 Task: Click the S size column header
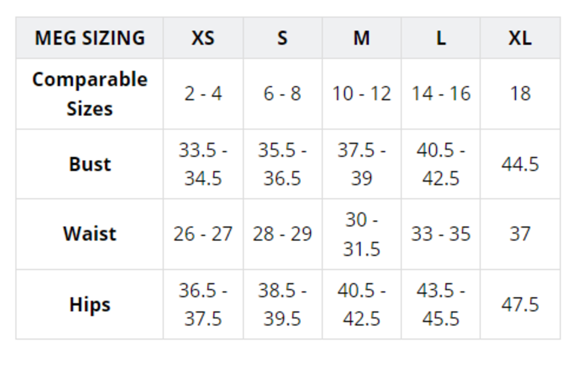pos(282,38)
